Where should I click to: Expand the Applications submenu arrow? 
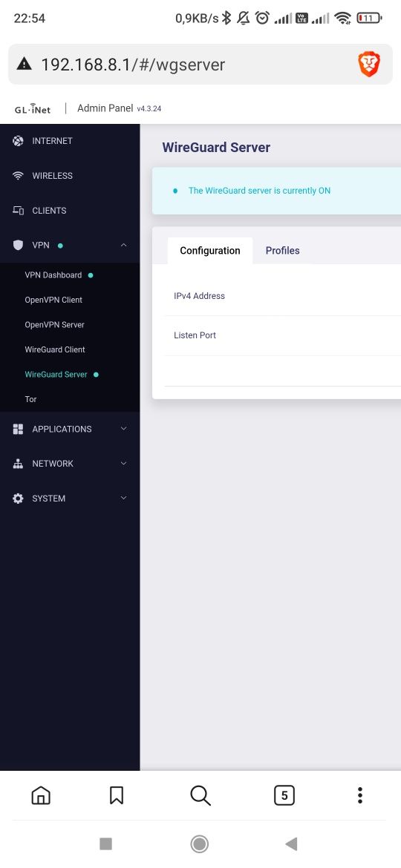(123, 429)
